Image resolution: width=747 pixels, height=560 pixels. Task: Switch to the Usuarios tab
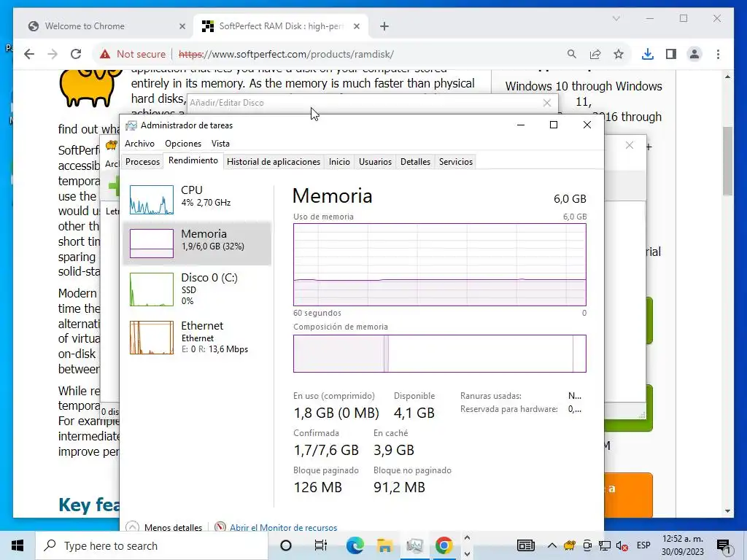pyautogui.click(x=375, y=161)
